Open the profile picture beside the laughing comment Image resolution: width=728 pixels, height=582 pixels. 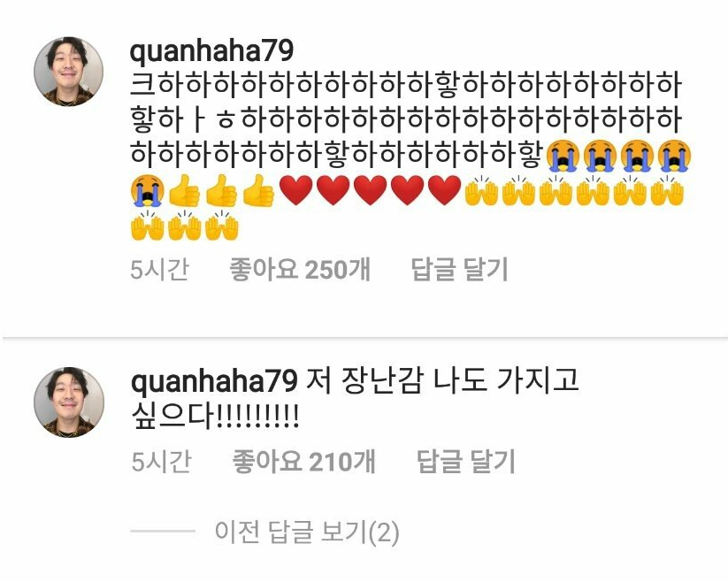[69, 72]
